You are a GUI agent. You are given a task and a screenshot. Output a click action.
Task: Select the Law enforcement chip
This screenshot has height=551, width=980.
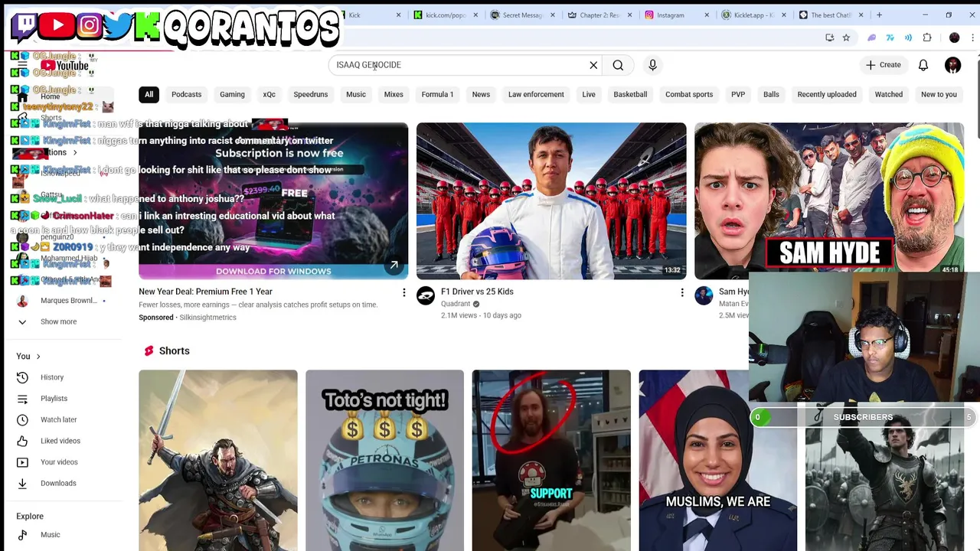[x=536, y=94]
